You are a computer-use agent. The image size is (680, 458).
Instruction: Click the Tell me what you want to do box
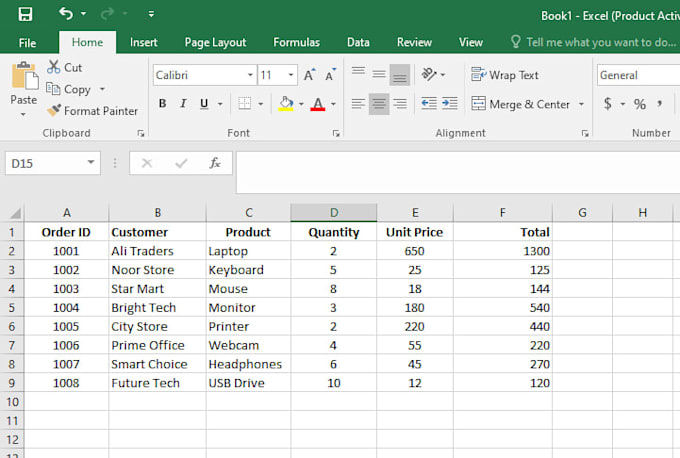point(595,43)
